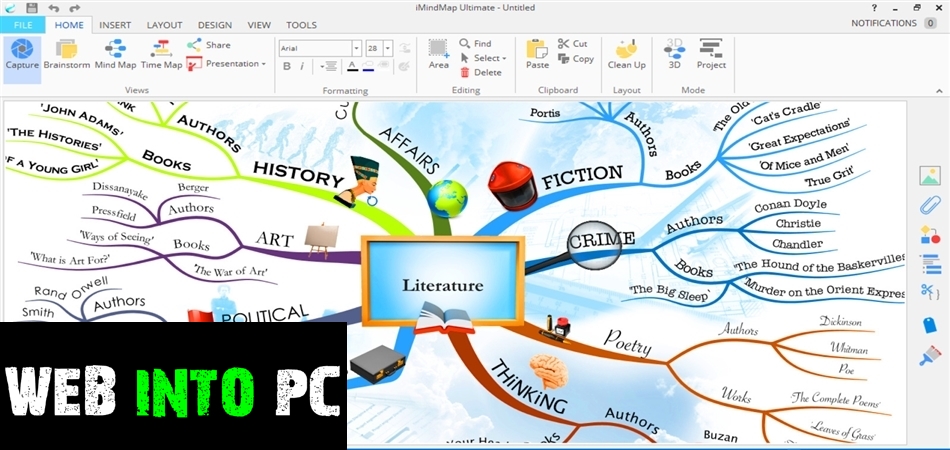
Task: Open the snippets scissors sidebar panel
Action: [x=929, y=291]
